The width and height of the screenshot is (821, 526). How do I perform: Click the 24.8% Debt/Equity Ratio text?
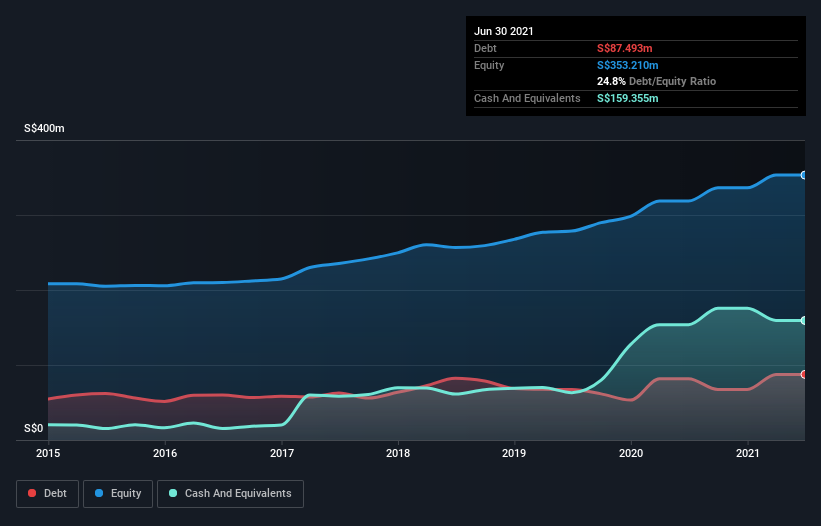point(657,81)
